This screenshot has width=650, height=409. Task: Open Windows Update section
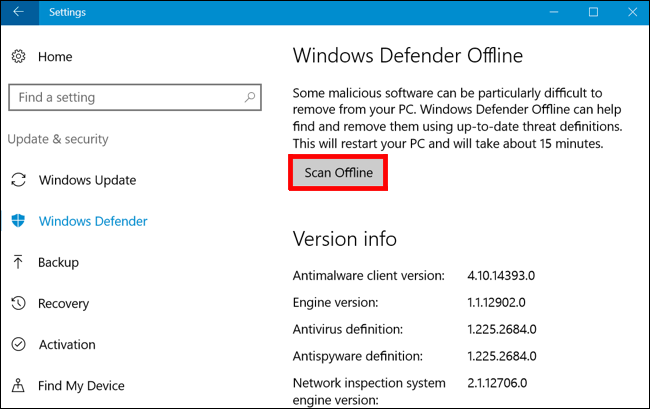(x=87, y=180)
